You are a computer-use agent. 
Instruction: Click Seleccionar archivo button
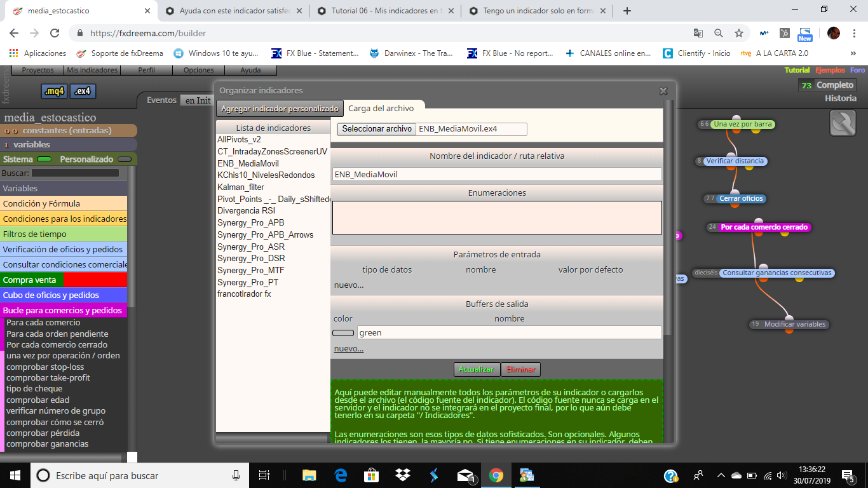pos(377,129)
